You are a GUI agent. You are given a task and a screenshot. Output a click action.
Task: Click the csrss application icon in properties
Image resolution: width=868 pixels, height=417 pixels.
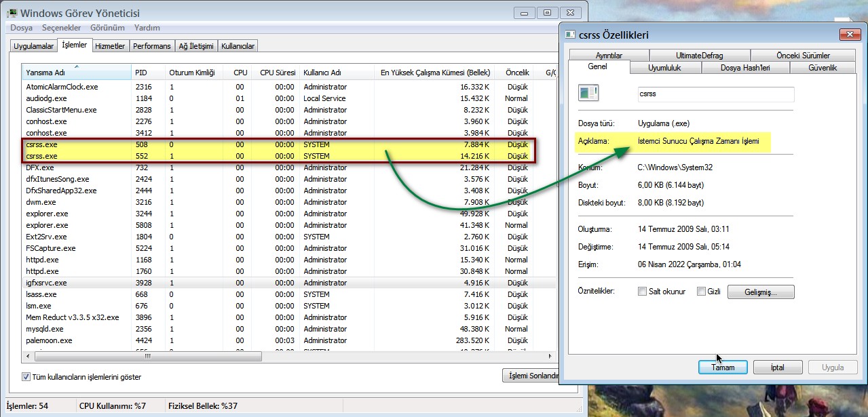(588, 94)
